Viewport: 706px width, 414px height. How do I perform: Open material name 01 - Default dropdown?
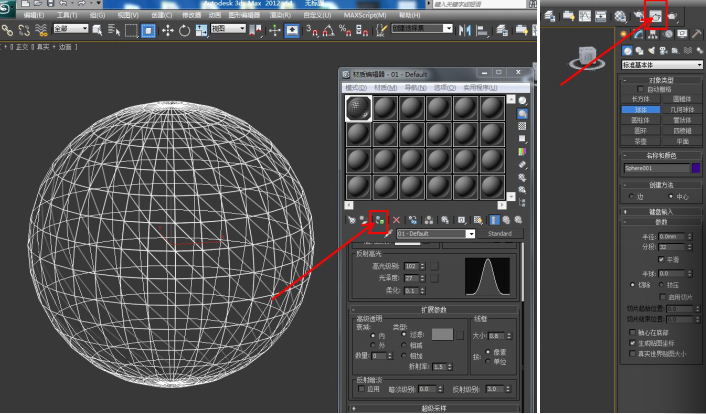436,233
